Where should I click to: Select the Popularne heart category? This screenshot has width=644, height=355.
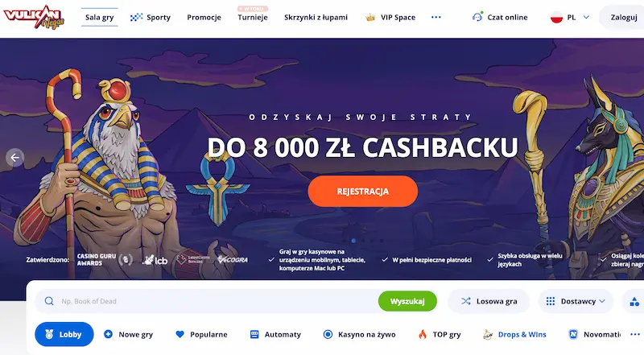(201, 334)
